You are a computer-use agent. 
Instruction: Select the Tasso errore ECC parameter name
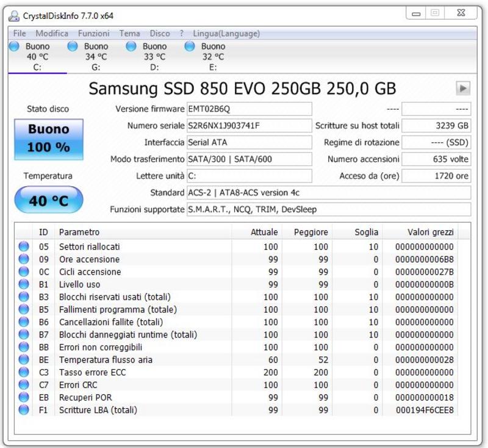click(93, 372)
